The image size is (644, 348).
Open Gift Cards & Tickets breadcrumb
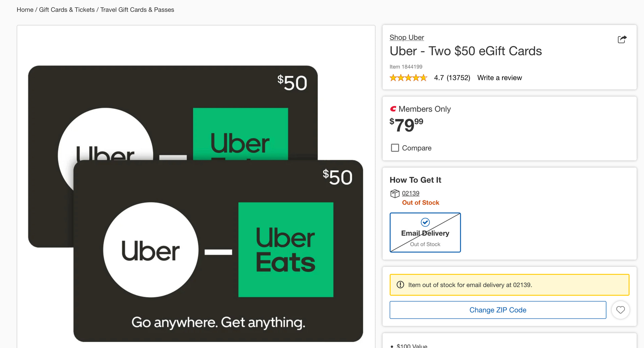[x=67, y=10]
